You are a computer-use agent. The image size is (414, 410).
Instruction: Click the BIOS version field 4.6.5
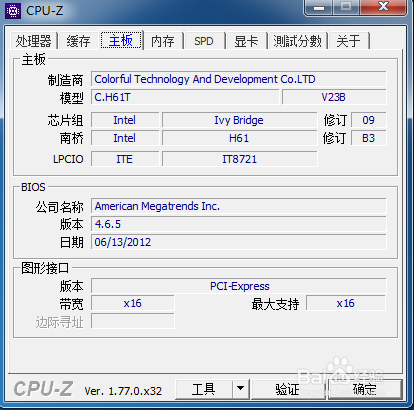pyautogui.click(x=239, y=224)
